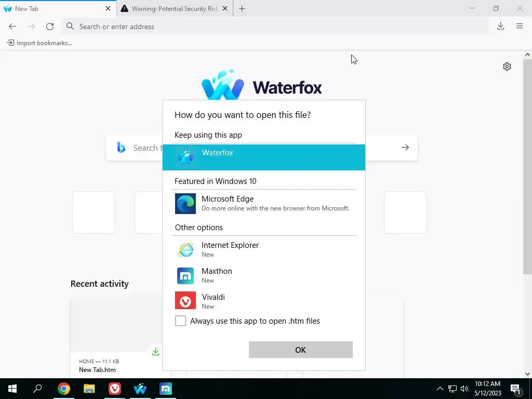Click the taskbar clock and date
The height and width of the screenshot is (399, 532).
click(x=487, y=389)
